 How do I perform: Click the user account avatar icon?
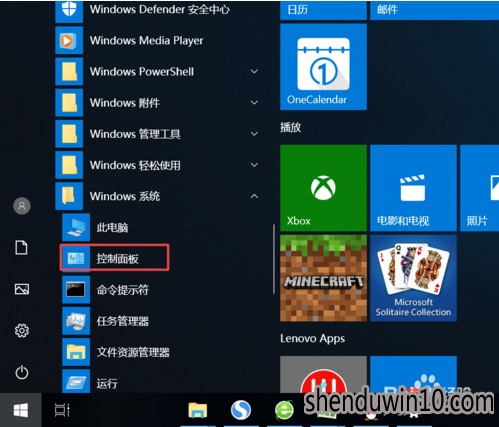[22, 206]
